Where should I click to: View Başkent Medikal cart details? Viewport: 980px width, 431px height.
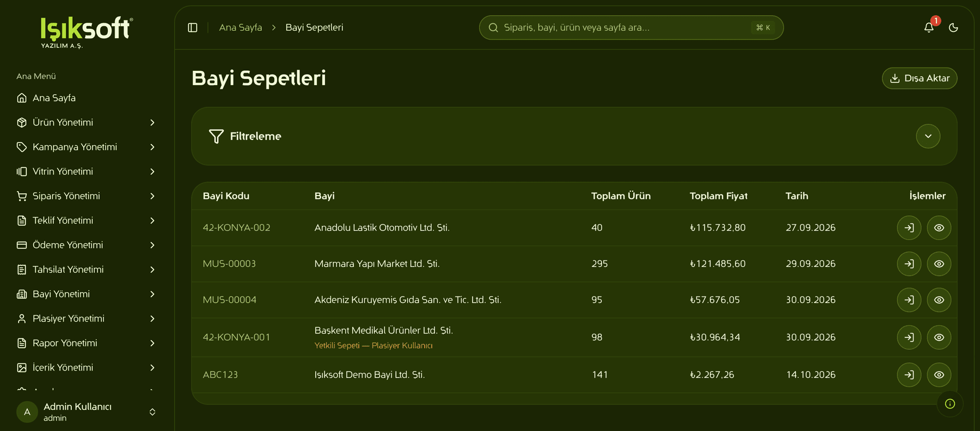pyautogui.click(x=939, y=337)
